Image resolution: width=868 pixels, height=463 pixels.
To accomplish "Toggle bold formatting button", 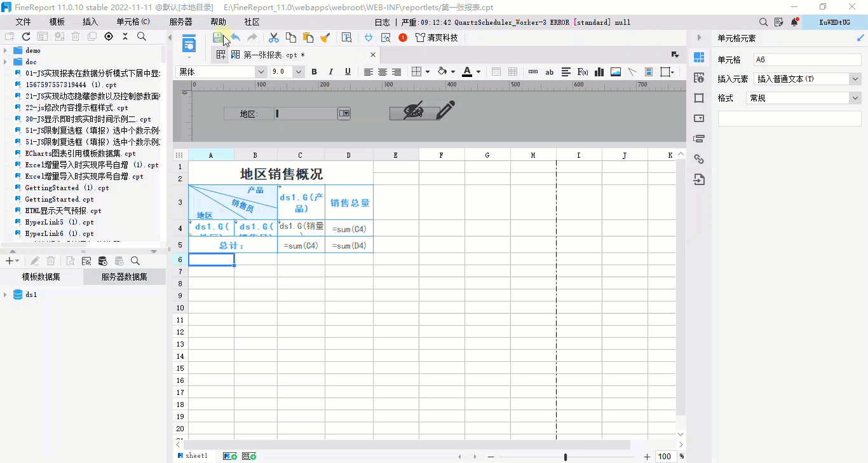I will pos(314,72).
